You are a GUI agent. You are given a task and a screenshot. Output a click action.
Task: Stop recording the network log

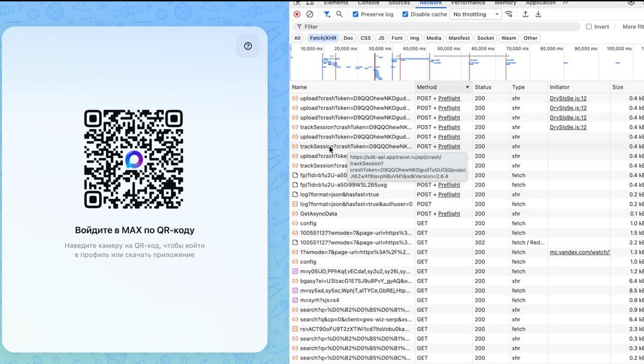[x=297, y=14]
